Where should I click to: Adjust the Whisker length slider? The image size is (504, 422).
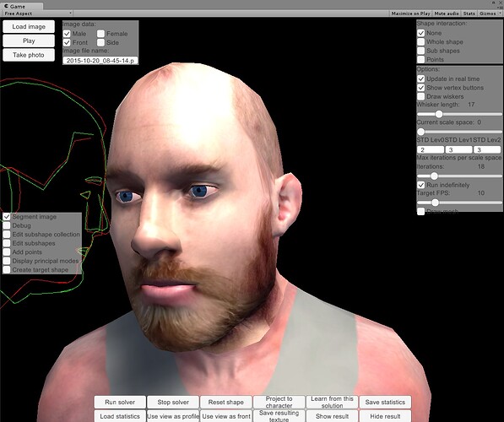point(459,114)
